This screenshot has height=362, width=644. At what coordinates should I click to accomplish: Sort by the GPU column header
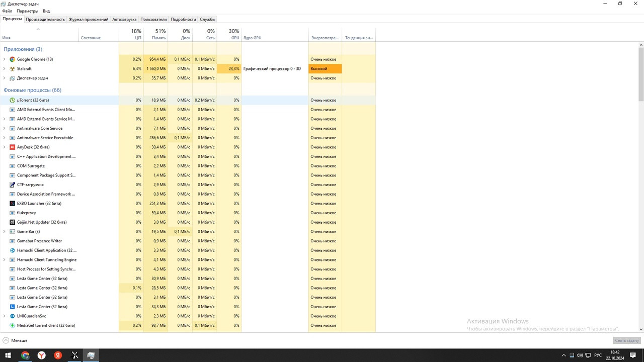229,34
